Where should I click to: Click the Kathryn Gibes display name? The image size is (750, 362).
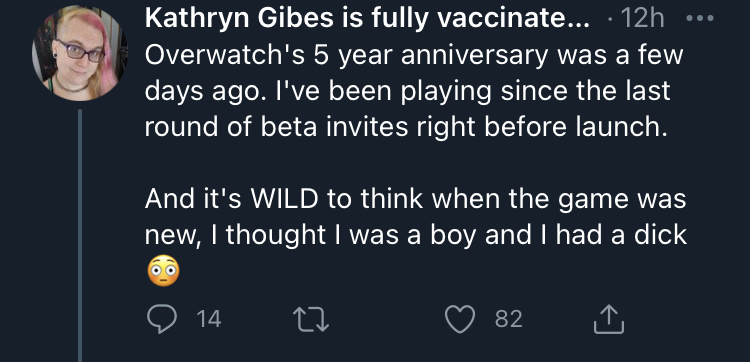[x=367, y=19]
